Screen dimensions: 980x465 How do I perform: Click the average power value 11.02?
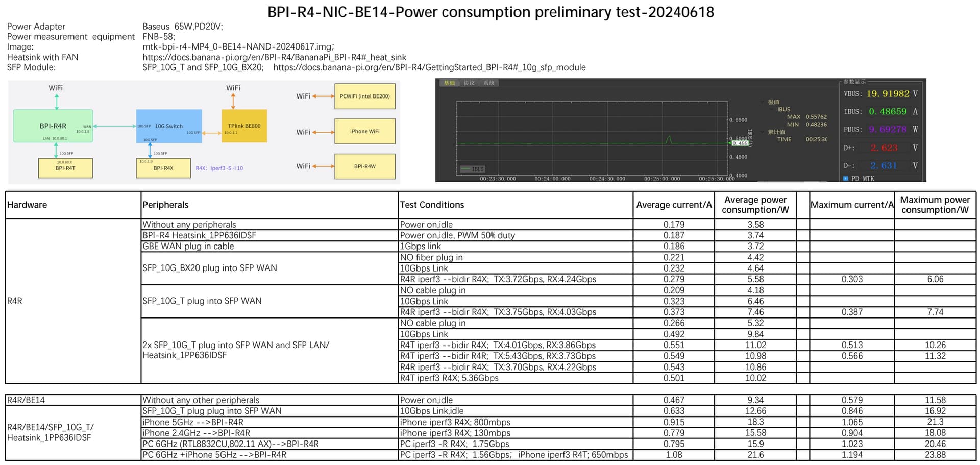[755, 345]
